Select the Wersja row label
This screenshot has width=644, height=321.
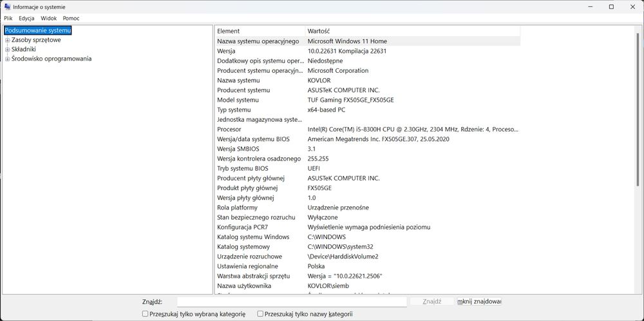coord(226,51)
